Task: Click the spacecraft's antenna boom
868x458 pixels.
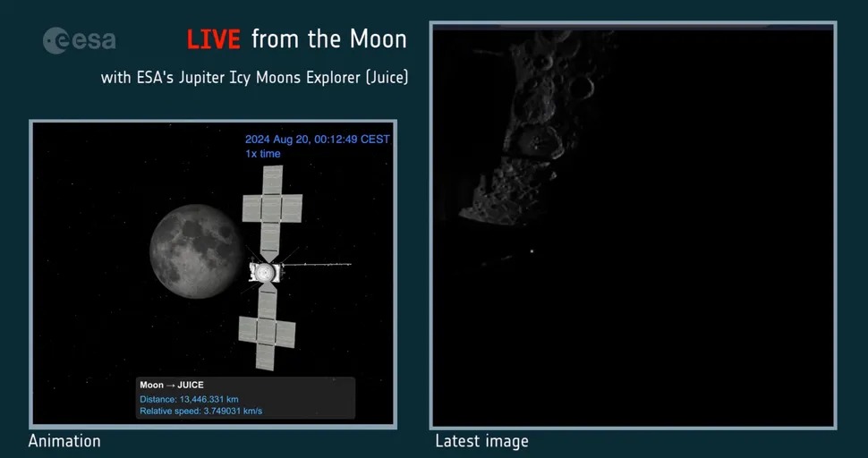Action: 318,264
